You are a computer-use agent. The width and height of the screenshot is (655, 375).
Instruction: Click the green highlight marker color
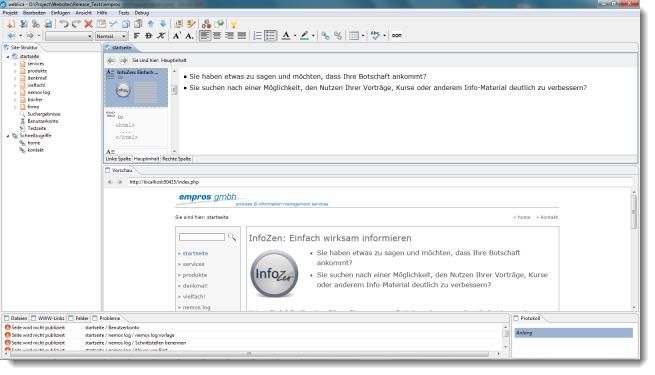click(305, 36)
